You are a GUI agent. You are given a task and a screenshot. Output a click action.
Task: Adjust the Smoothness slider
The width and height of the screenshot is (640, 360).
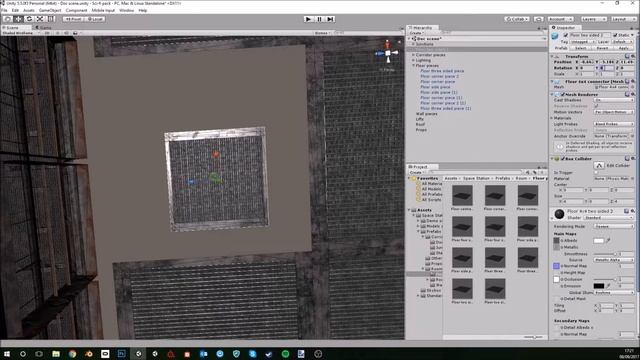605,254
